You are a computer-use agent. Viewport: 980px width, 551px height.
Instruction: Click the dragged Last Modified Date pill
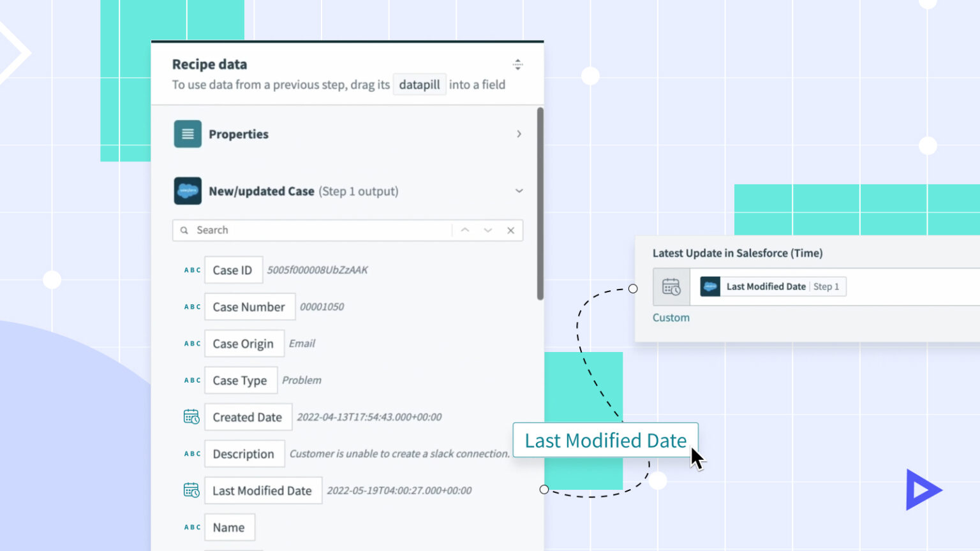605,440
